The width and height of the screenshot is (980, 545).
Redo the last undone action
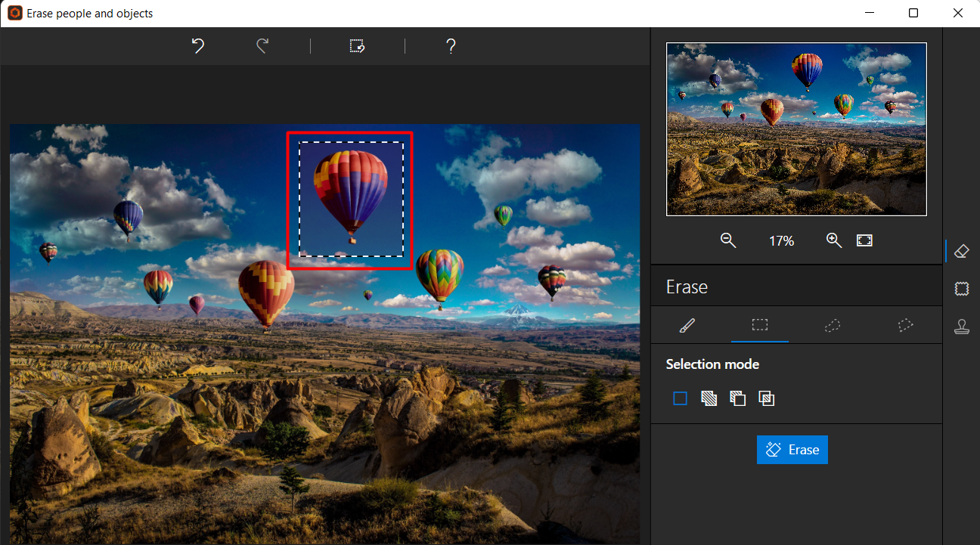point(262,46)
